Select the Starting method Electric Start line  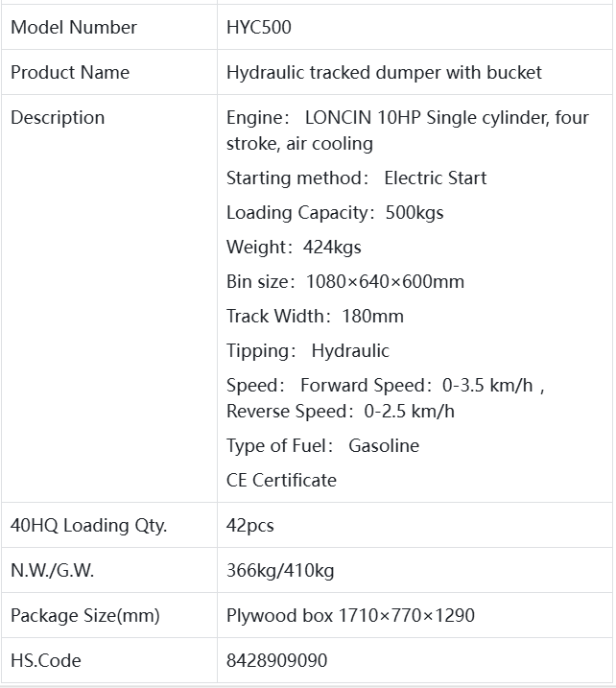point(356,178)
